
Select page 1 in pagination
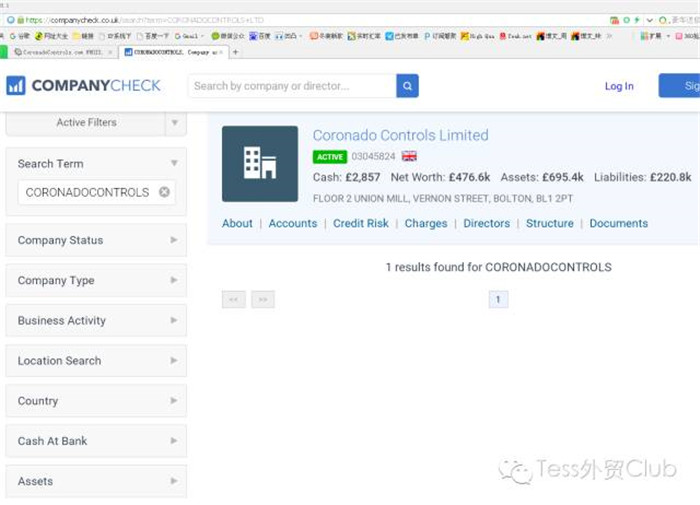point(498,300)
